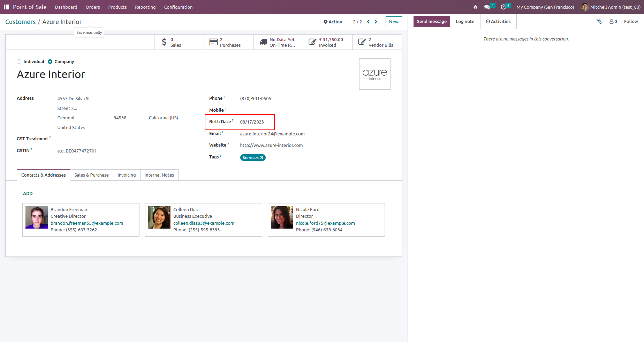Open On-Time Rate truck stat button
Screen dimensions: 644x342
click(x=278, y=42)
